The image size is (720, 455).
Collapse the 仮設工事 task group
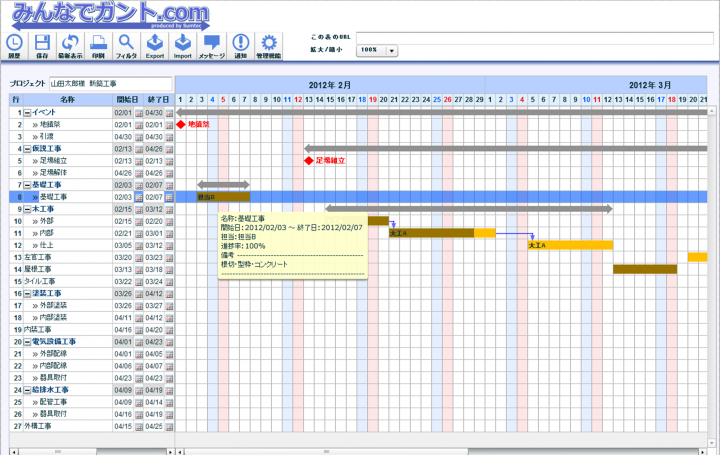[28, 148]
